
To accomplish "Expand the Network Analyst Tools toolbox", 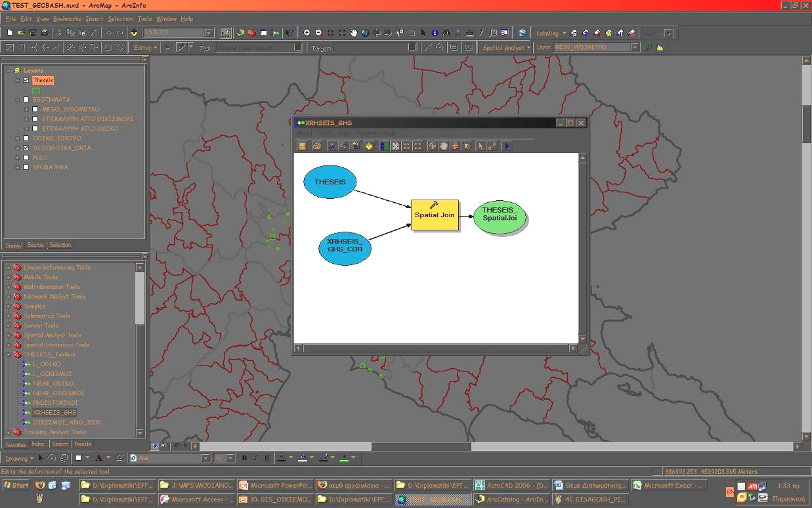I will (9, 297).
